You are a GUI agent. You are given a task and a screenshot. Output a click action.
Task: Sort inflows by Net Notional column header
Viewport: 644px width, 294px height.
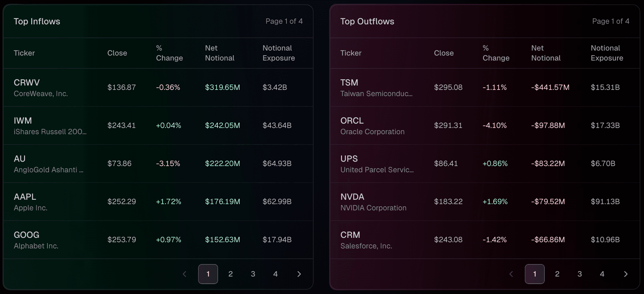click(219, 53)
